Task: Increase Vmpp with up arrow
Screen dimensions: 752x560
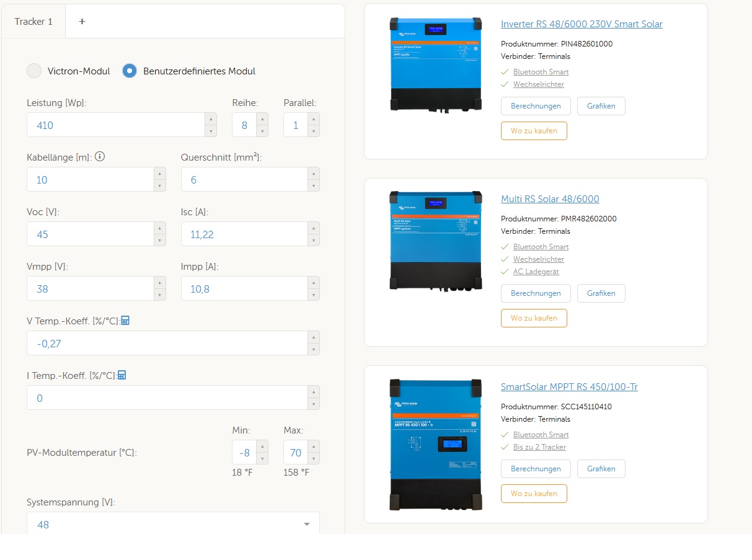Action: [160, 282]
